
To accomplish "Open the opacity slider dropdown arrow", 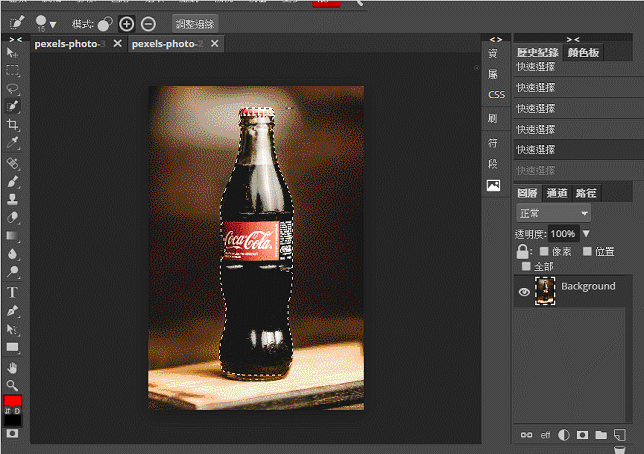I will coord(586,234).
